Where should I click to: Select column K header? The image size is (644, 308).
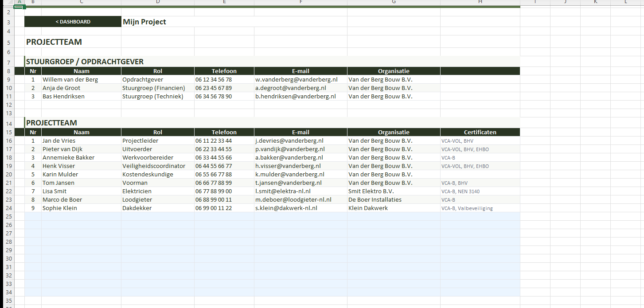pyautogui.click(x=595, y=2)
